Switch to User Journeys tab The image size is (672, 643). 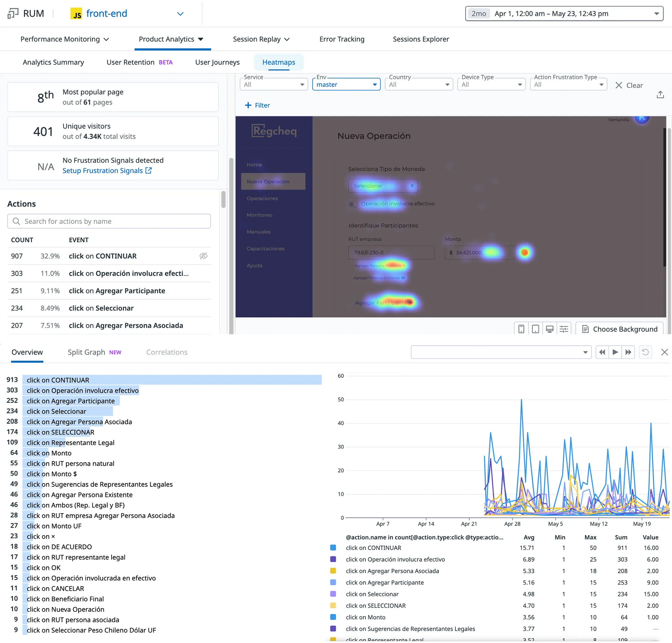pos(217,62)
